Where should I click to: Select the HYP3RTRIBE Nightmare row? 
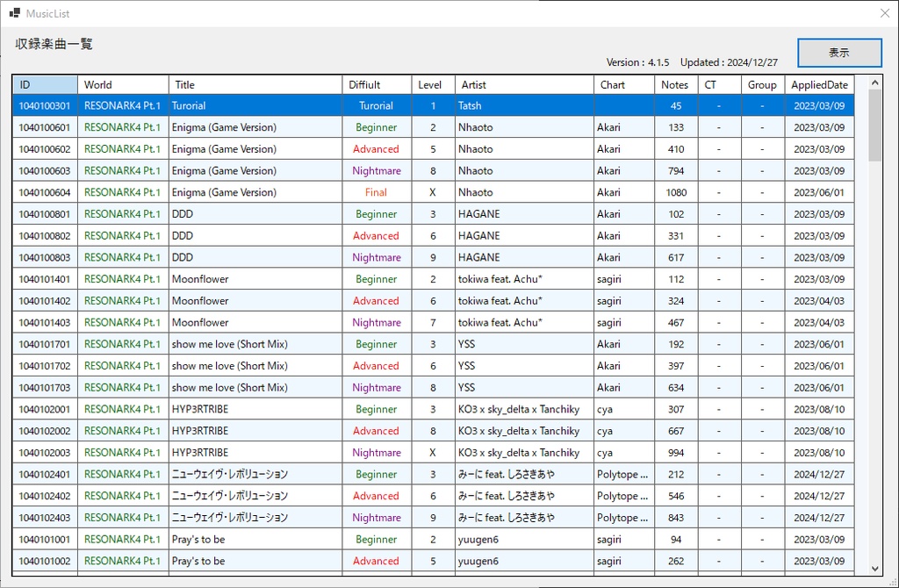pos(263,452)
